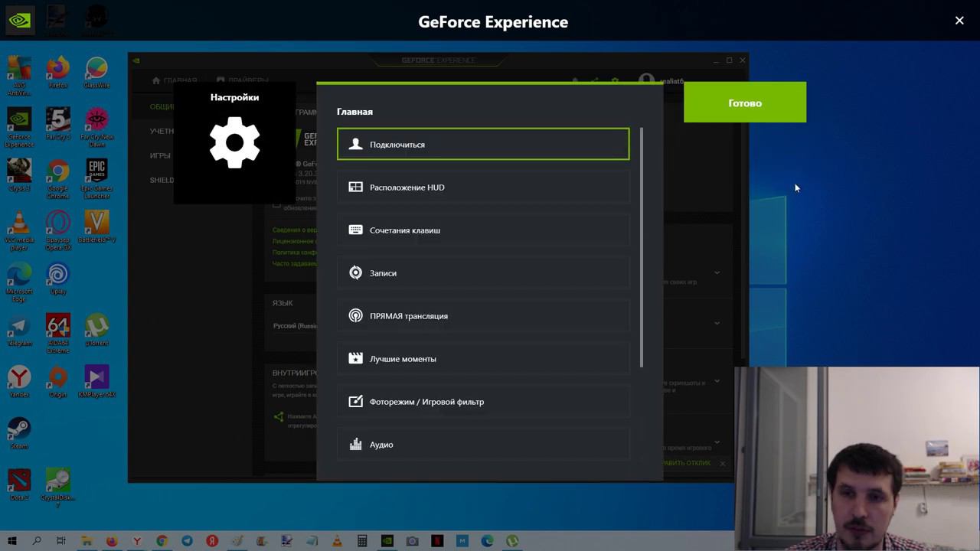Open the Opera GX desktop shortcut
The image size is (980, 551).
point(58,230)
